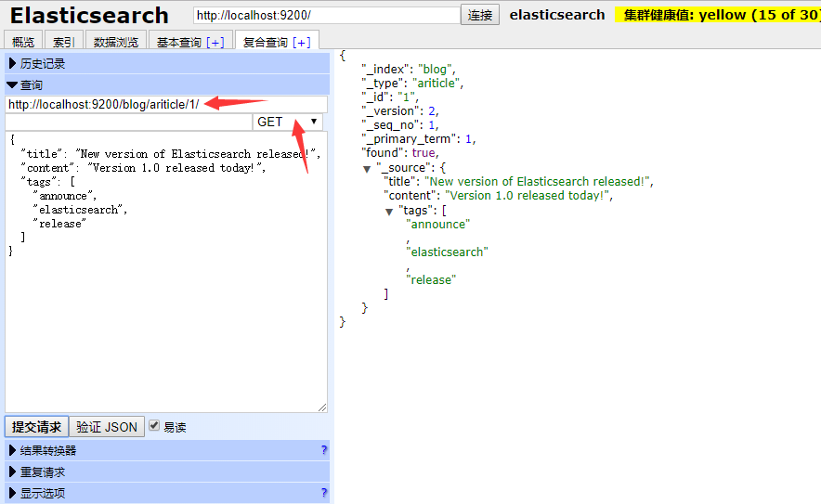Open the 概览 overview tab

23,42
